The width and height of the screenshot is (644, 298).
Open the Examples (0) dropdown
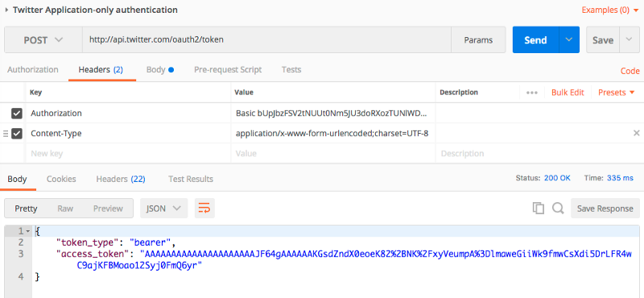click(x=610, y=10)
